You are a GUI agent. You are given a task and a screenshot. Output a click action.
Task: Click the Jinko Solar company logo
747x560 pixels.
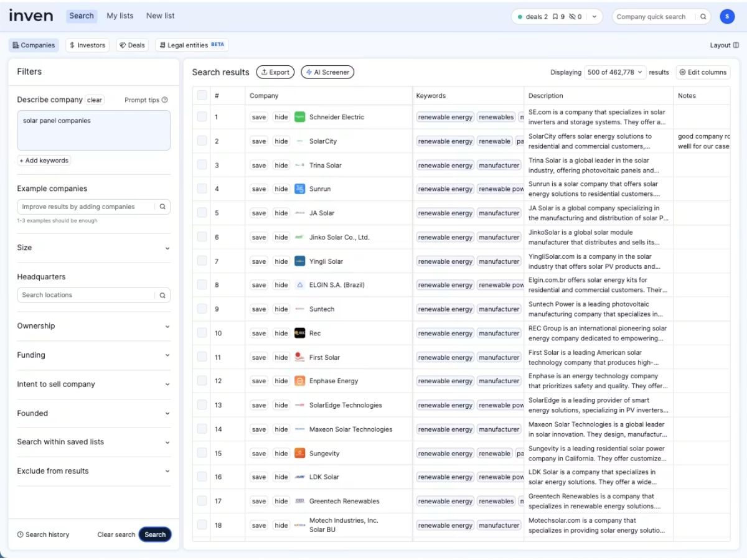pyautogui.click(x=299, y=237)
